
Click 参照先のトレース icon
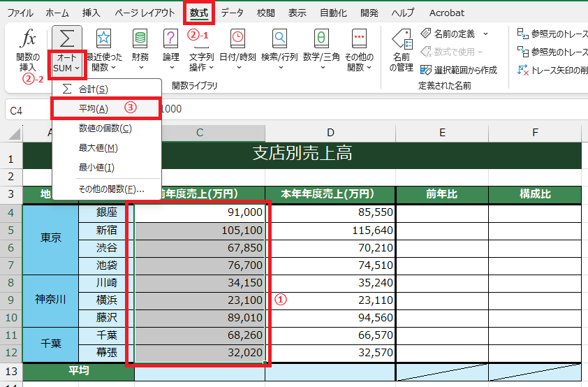click(x=523, y=52)
